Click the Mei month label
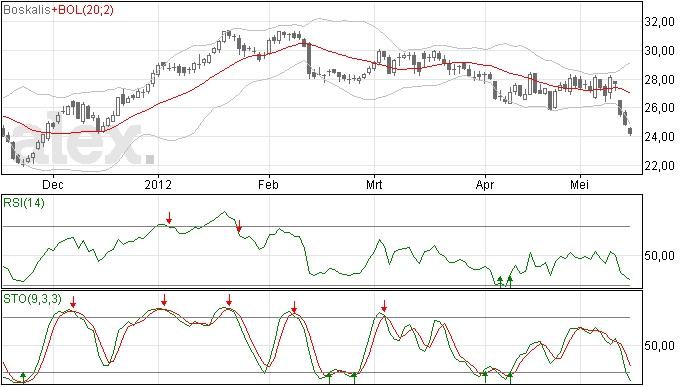This screenshot has height=387, width=690. tap(580, 185)
